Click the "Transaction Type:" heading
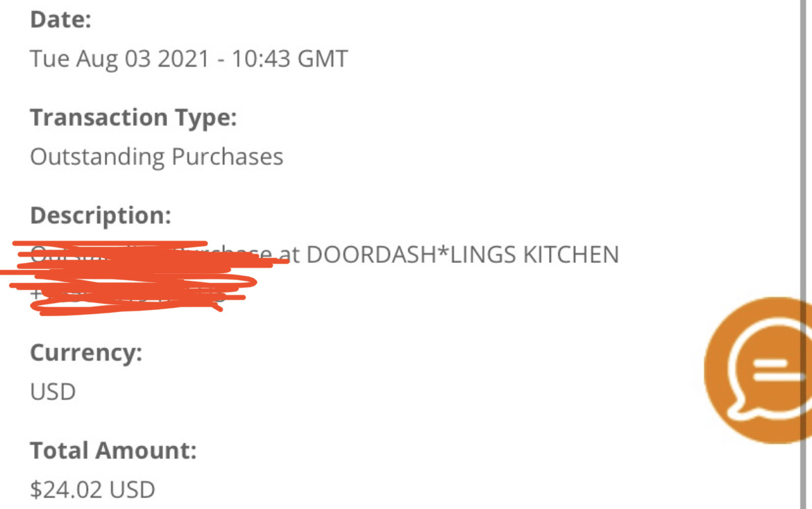The image size is (812, 509). pyautogui.click(x=133, y=117)
